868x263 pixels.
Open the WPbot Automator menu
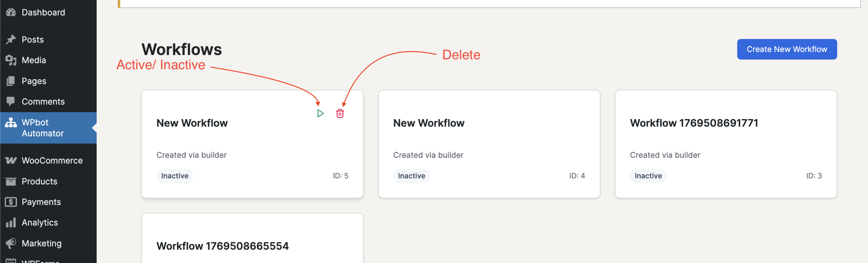(x=43, y=128)
